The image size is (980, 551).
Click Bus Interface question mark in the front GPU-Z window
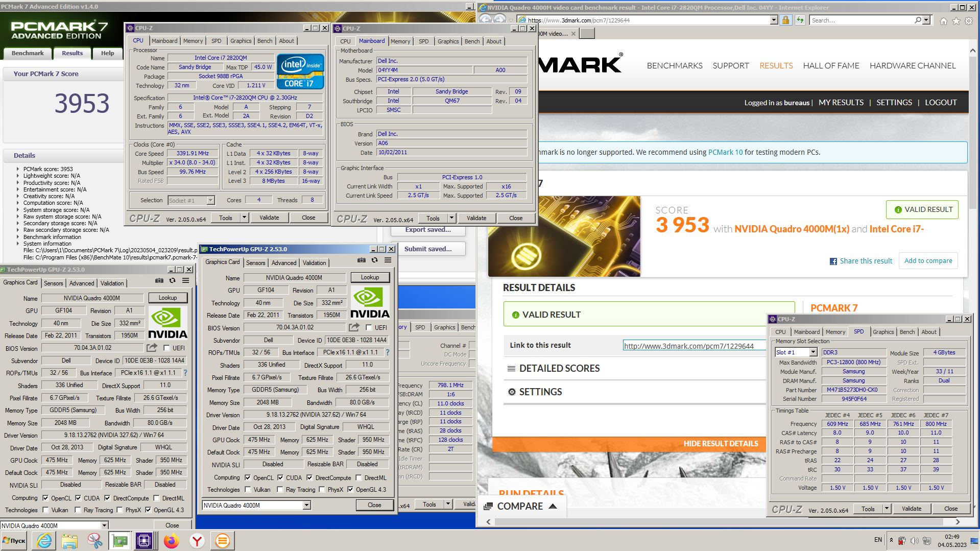(388, 352)
